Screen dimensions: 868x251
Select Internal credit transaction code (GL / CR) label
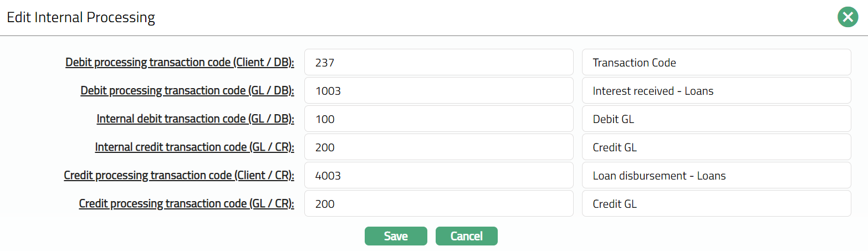pos(194,147)
